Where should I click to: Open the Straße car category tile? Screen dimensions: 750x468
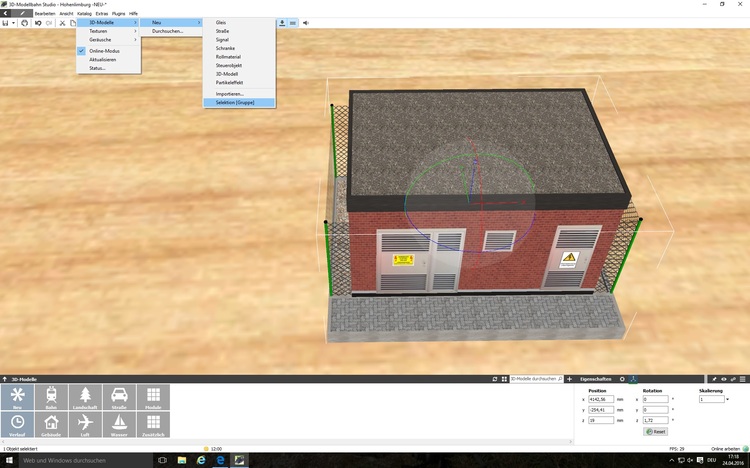tap(119, 397)
